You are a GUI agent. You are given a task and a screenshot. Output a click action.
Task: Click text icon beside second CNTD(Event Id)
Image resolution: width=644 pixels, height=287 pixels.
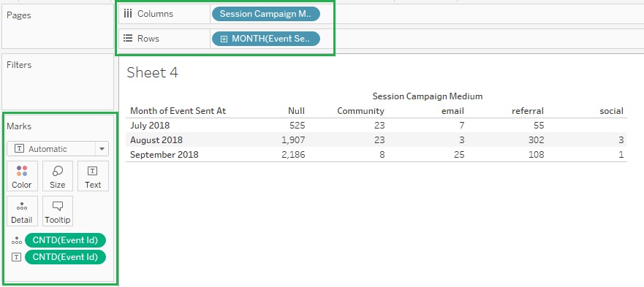16,257
